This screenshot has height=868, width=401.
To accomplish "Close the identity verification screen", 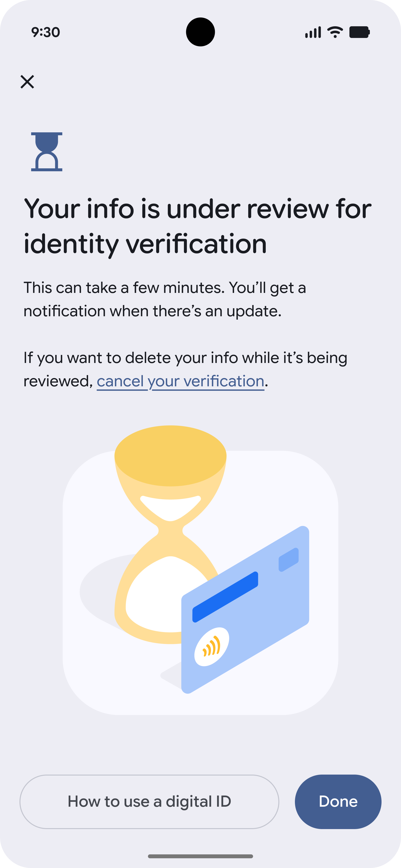I will (x=27, y=82).
